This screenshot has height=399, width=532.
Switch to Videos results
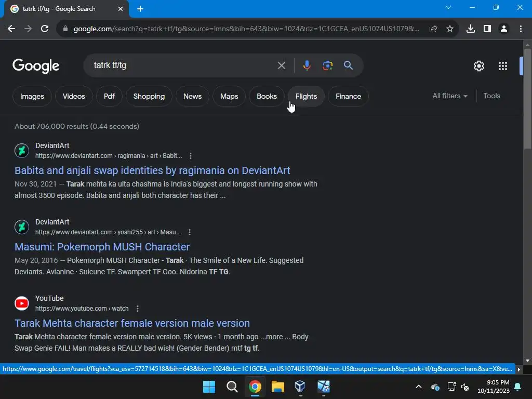pyautogui.click(x=74, y=96)
